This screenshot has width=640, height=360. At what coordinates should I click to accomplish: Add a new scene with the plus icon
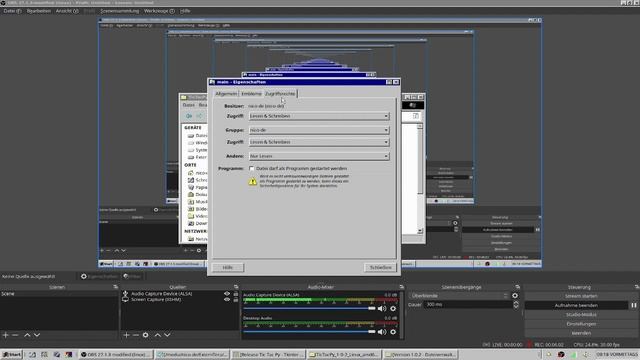click(5, 335)
